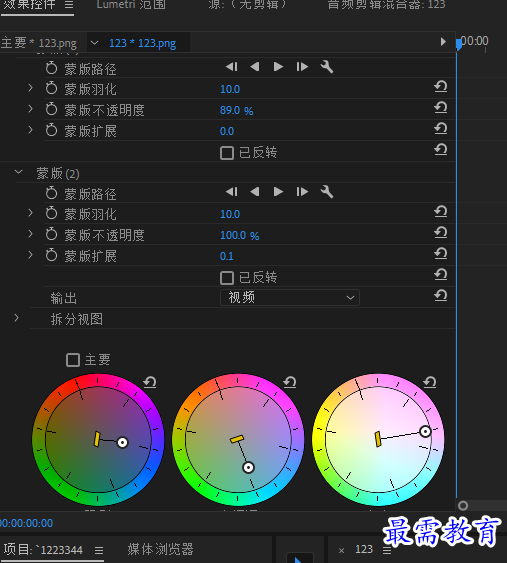
Task: Switch to the Lumetri 范围 tab
Action: 131,4
